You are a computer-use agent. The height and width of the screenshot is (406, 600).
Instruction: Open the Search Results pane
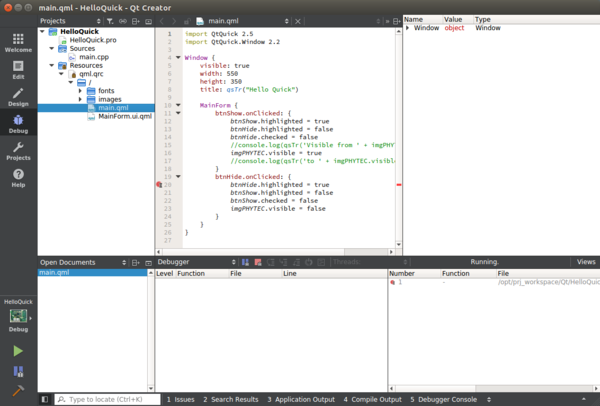[231, 399]
